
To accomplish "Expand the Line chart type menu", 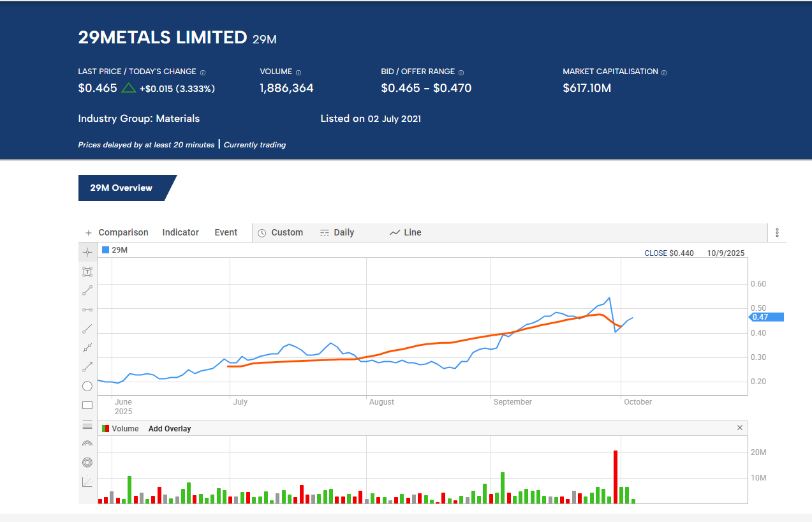I will coord(406,232).
